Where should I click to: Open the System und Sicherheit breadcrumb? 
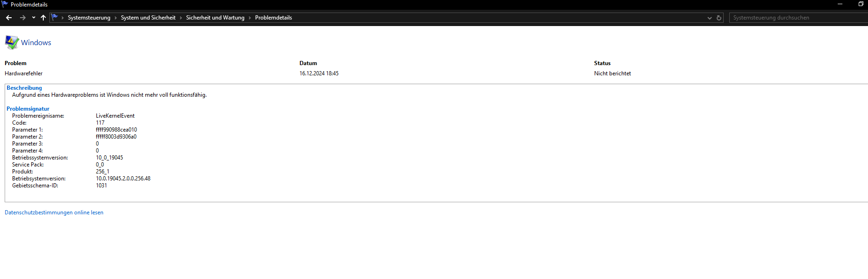(148, 18)
